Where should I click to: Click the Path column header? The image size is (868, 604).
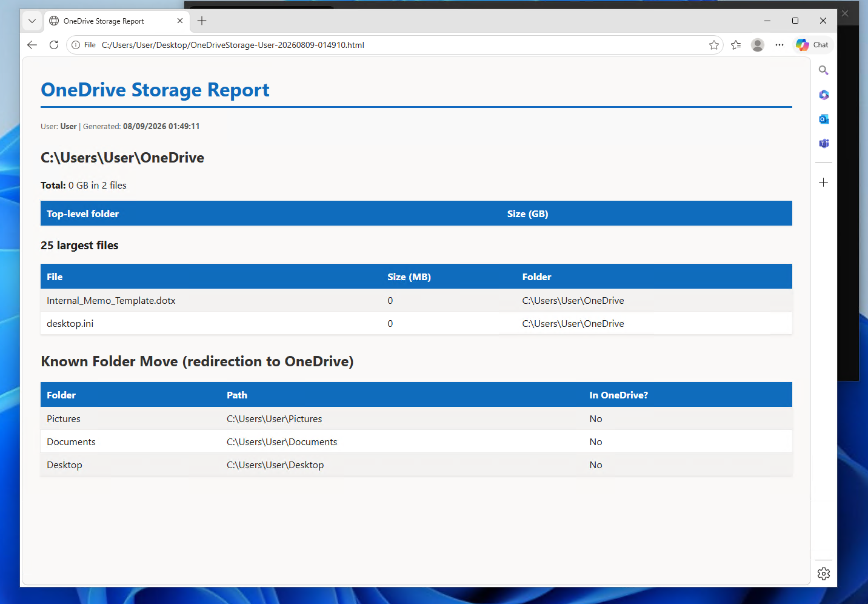click(237, 395)
